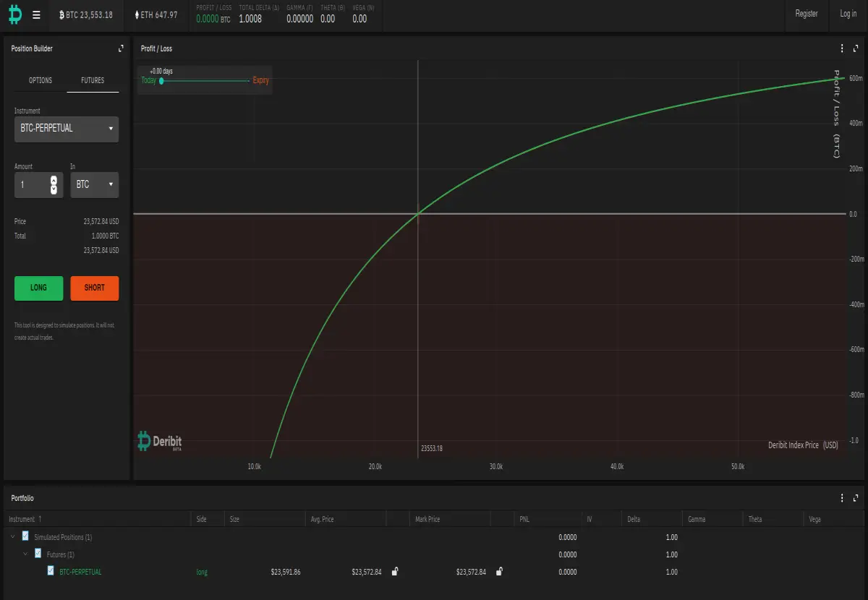Click the Avg. Price $23,572.84 cell
Viewport: 868px width, 600px height.
pos(367,572)
